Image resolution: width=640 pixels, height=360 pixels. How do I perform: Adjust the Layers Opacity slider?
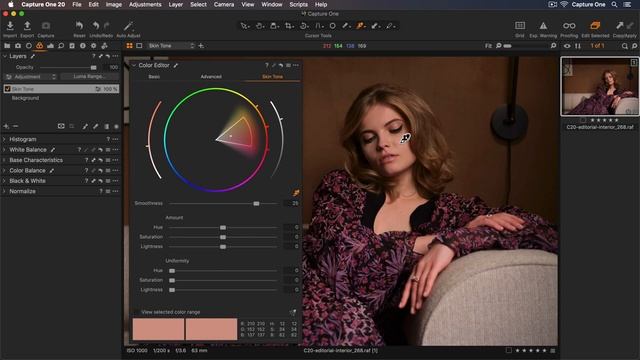coord(93,67)
